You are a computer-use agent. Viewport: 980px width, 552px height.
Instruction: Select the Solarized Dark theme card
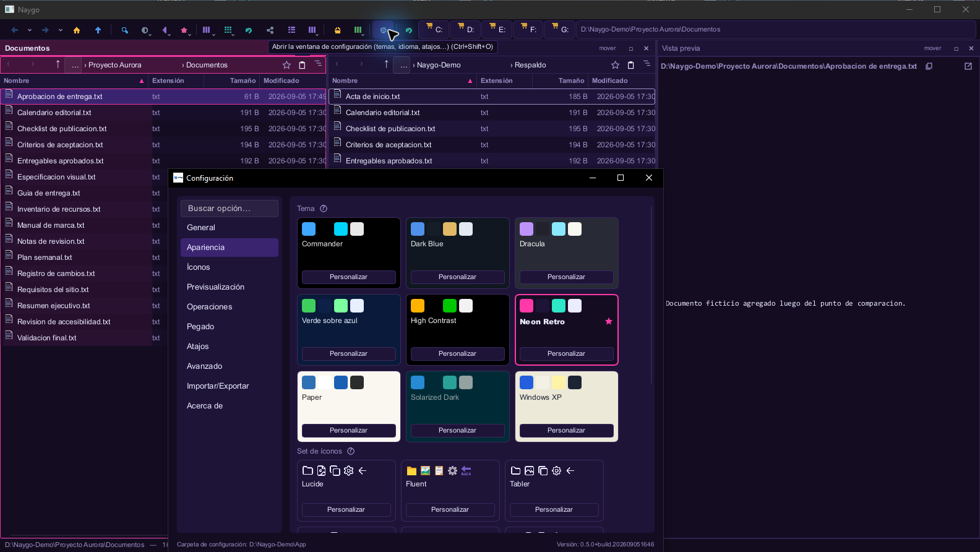tap(457, 406)
